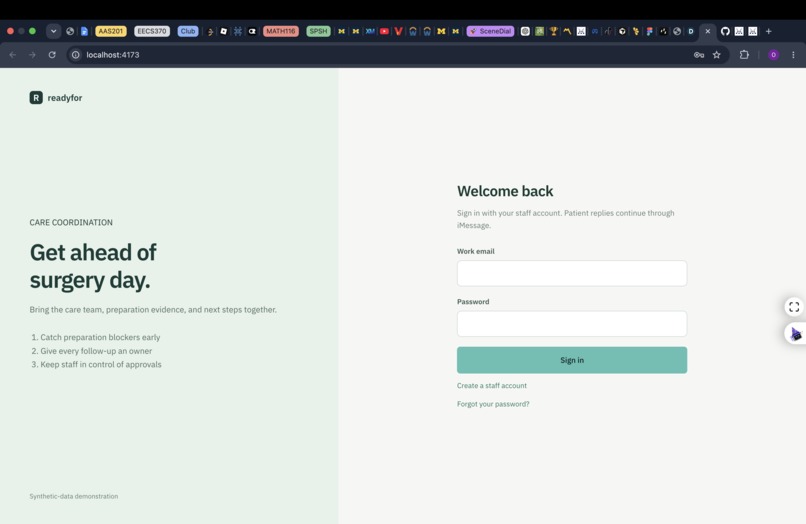Switch to the Roblox tab
This screenshot has width=806, height=524.
click(224, 31)
